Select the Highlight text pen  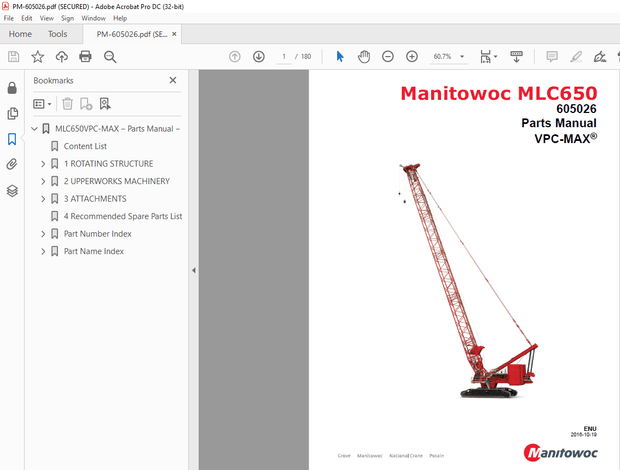coord(576,57)
